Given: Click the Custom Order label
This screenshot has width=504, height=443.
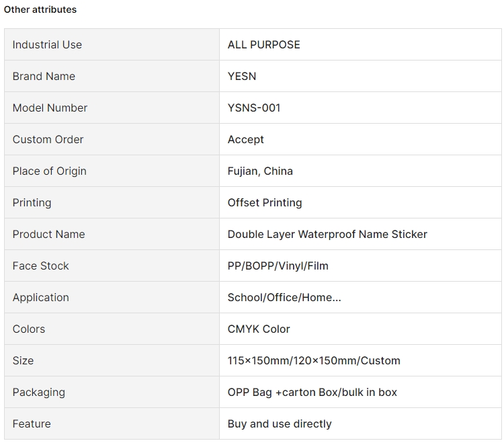Looking at the screenshot, I should 48,140.
